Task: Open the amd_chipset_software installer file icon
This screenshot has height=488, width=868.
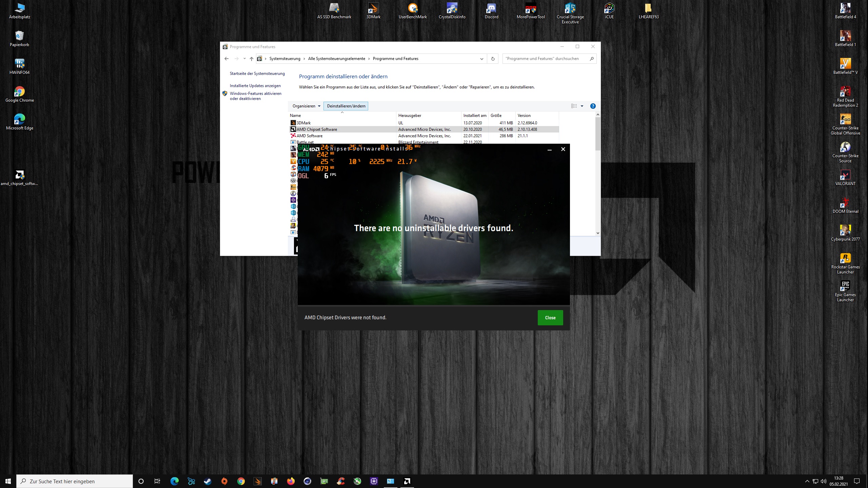Action: 19,175
